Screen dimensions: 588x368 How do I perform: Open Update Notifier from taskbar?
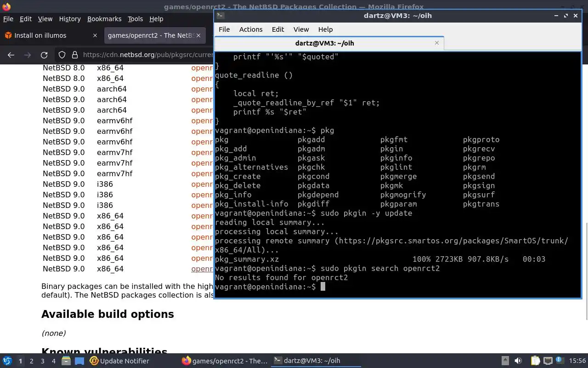[119, 361]
